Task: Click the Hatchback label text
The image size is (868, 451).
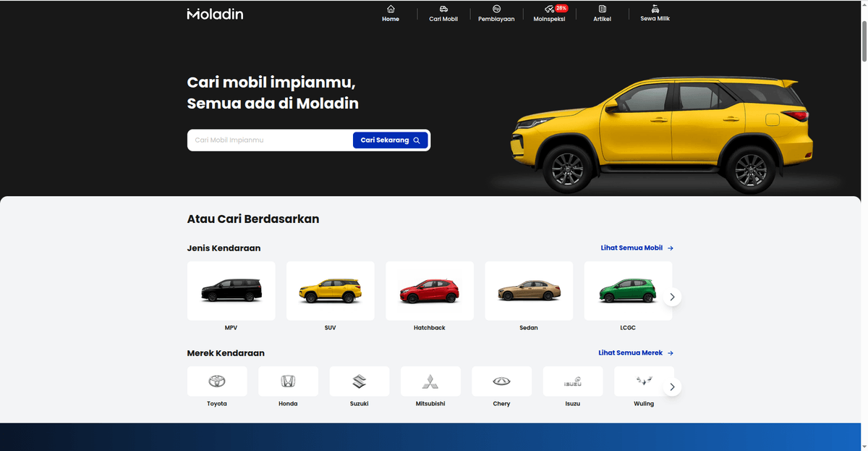Action: pos(430,328)
